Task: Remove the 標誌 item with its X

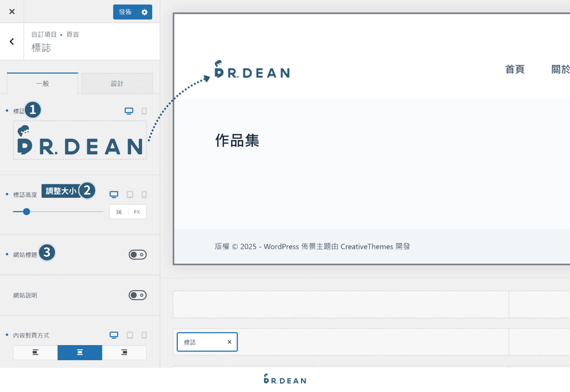Action: click(x=229, y=342)
